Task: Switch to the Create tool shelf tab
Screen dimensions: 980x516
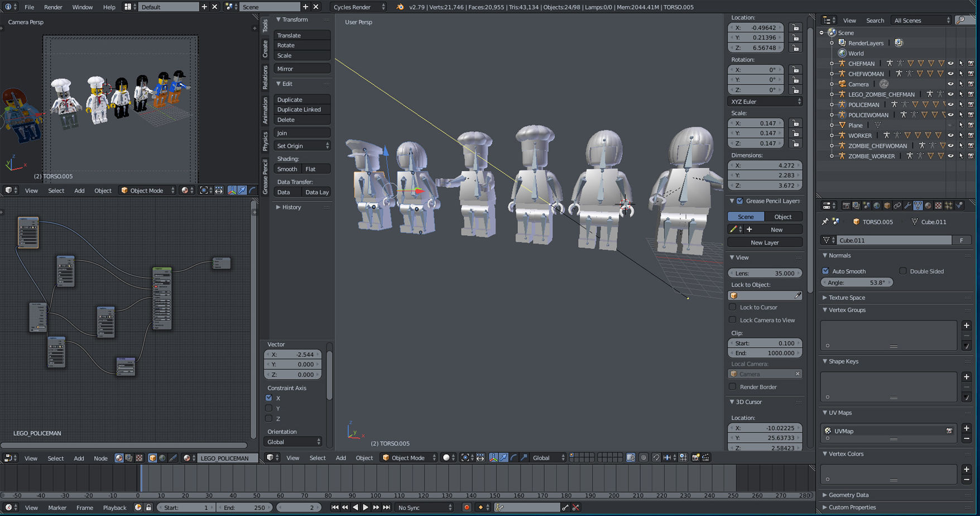Action: pyautogui.click(x=265, y=49)
